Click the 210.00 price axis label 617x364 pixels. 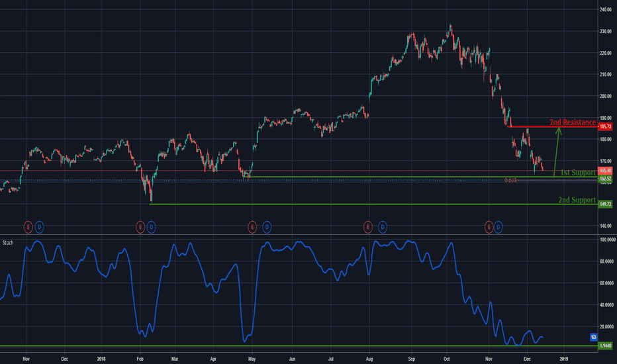tap(606, 74)
